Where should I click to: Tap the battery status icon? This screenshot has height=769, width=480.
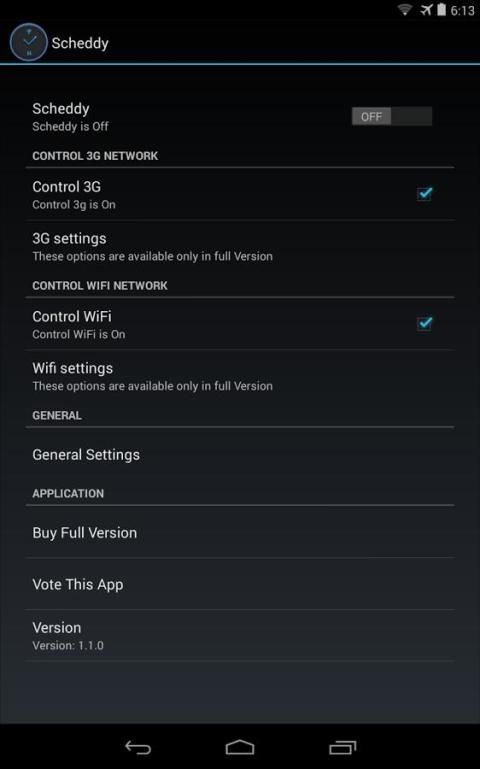(441, 10)
